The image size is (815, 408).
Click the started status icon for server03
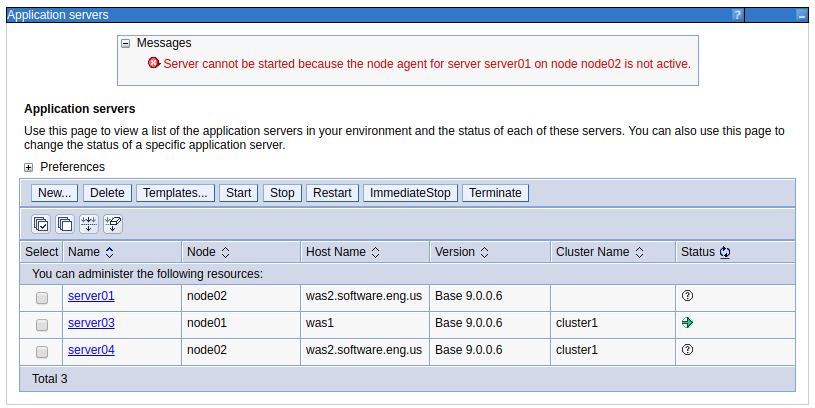(687, 323)
